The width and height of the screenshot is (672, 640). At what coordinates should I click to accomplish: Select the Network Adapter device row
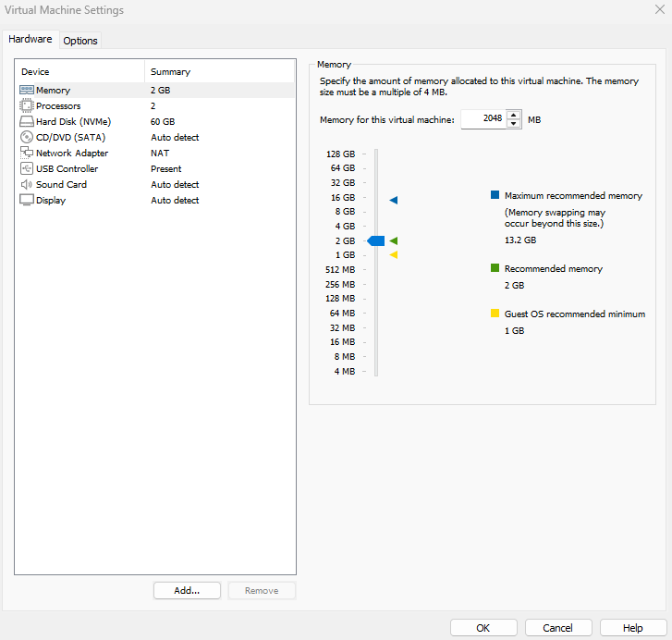point(156,153)
